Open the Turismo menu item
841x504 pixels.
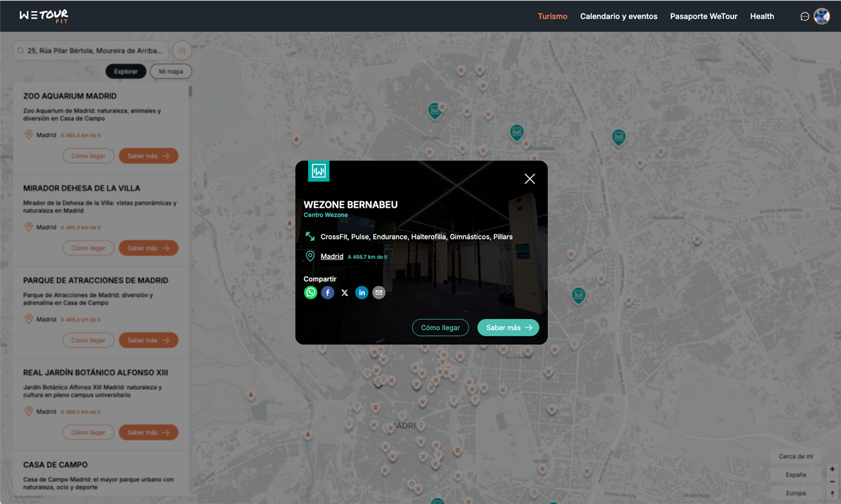coord(552,16)
